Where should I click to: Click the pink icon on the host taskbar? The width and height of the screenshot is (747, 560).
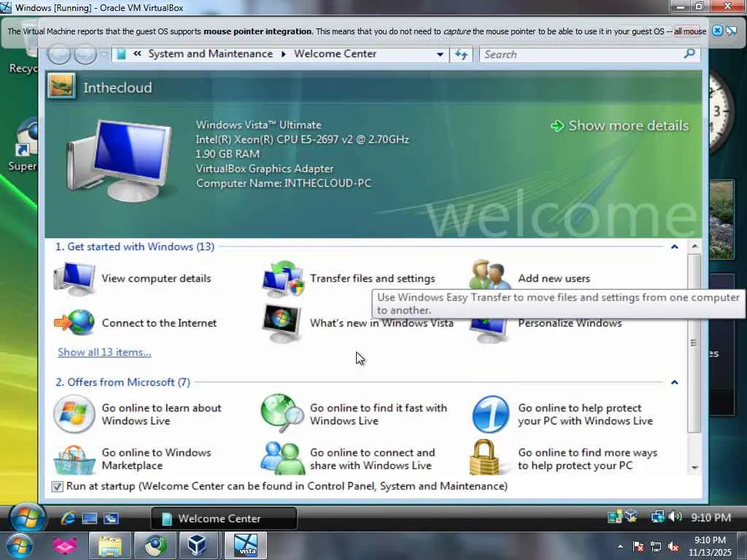click(64, 545)
